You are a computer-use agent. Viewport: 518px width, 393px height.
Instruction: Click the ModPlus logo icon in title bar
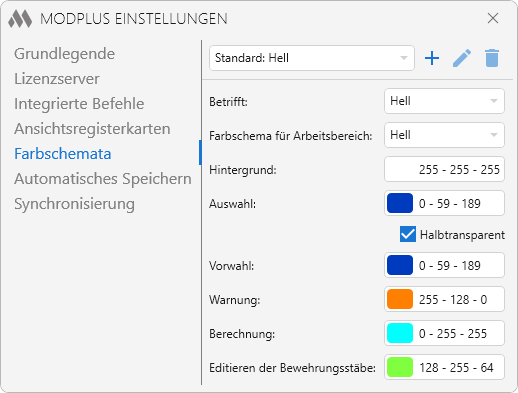(20, 19)
